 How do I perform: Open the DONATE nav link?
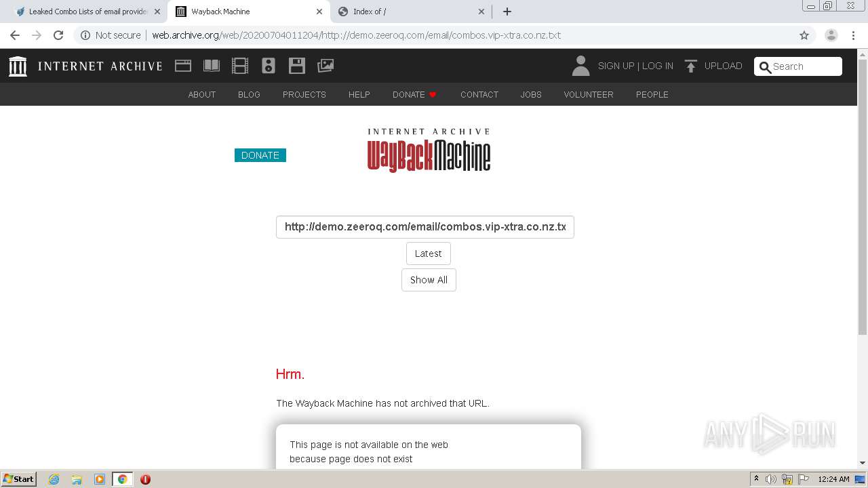pyautogui.click(x=414, y=94)
